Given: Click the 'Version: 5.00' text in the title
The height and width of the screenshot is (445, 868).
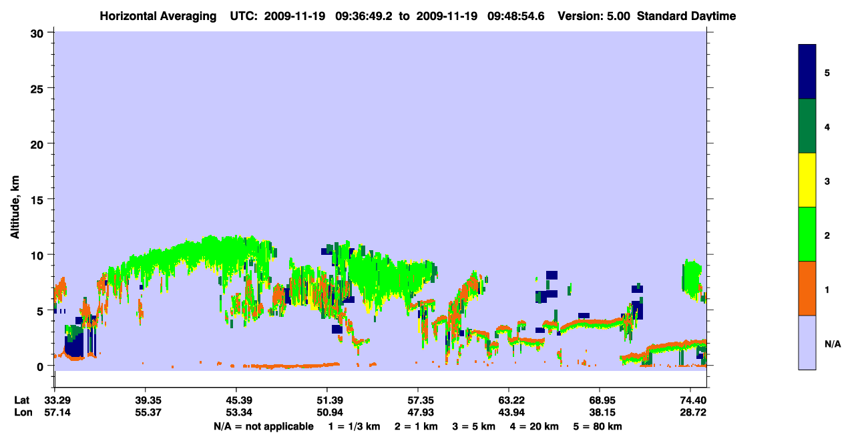Looking at the screenshot, I should [x=594, y=16].
